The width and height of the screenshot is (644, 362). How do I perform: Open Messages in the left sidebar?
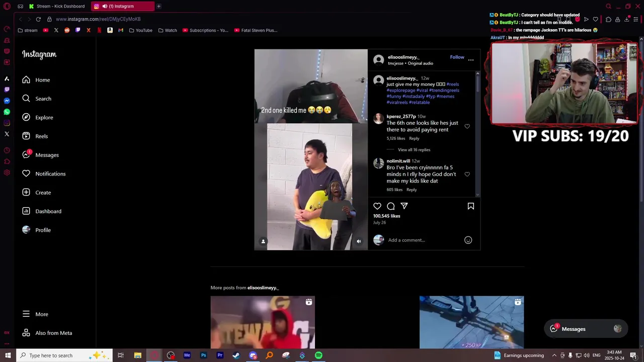(x=41, y=155)
